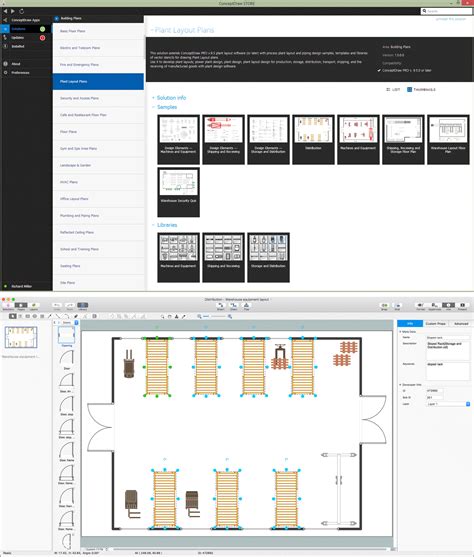Click the Tree toolbar icon

coord(246,306)
